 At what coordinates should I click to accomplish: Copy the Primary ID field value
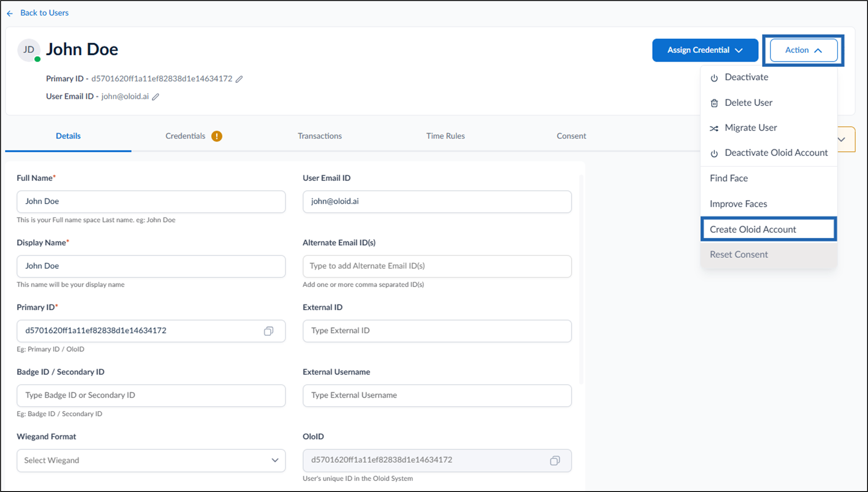tap(269, 331)
